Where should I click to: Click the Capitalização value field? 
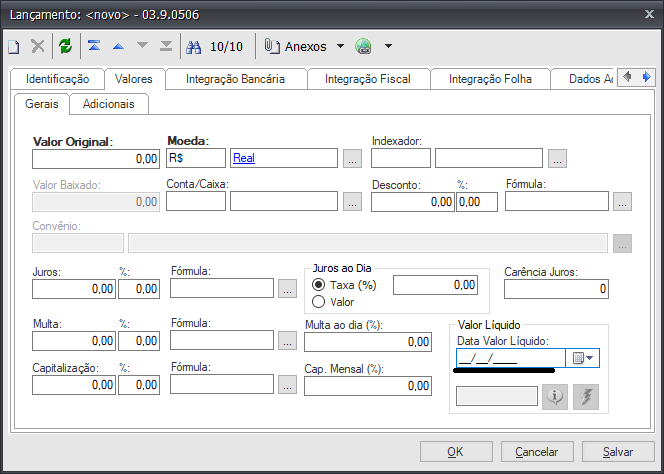(74, 385)
